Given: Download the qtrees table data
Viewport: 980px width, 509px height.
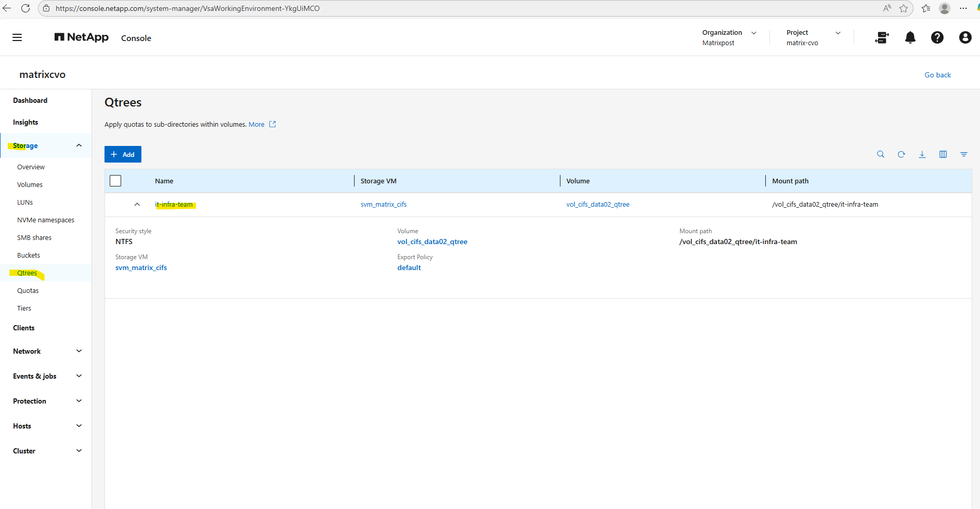Looking at the screenshot, I should click(x=922, y=154).
